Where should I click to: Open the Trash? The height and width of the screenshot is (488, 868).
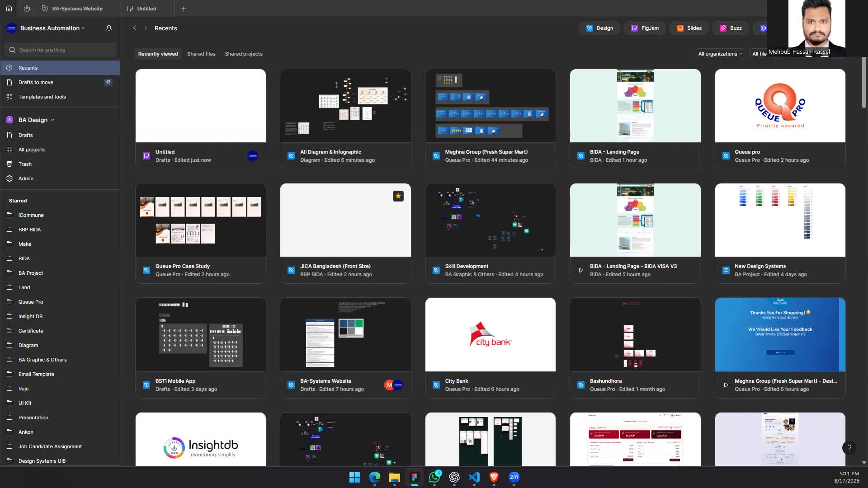coord(60,164)
